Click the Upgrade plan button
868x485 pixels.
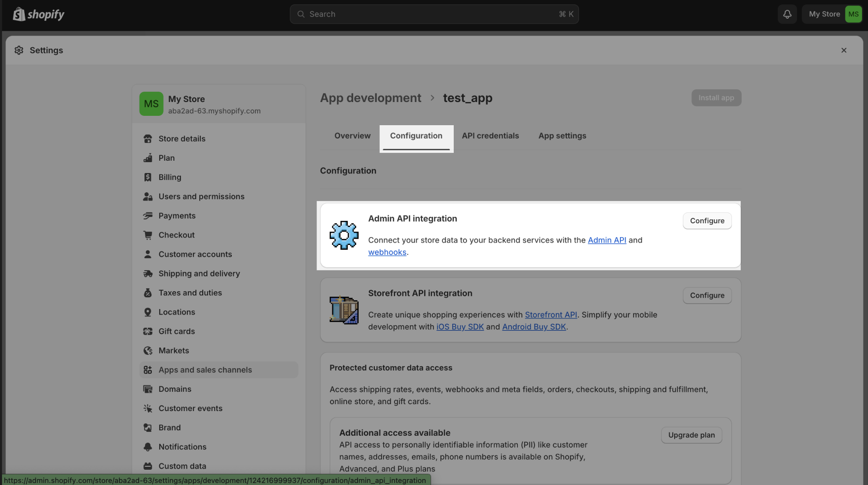pyautogui.click(x=691, y=435)
